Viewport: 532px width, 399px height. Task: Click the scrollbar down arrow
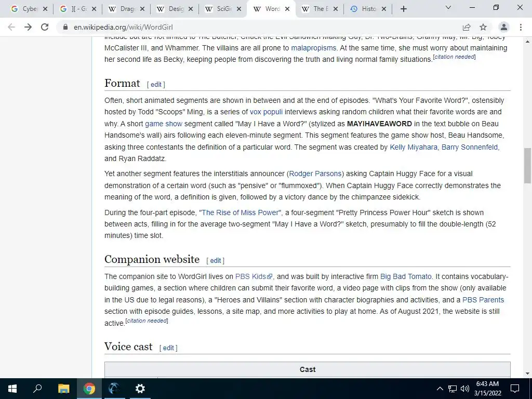click(x=528, y=374)
